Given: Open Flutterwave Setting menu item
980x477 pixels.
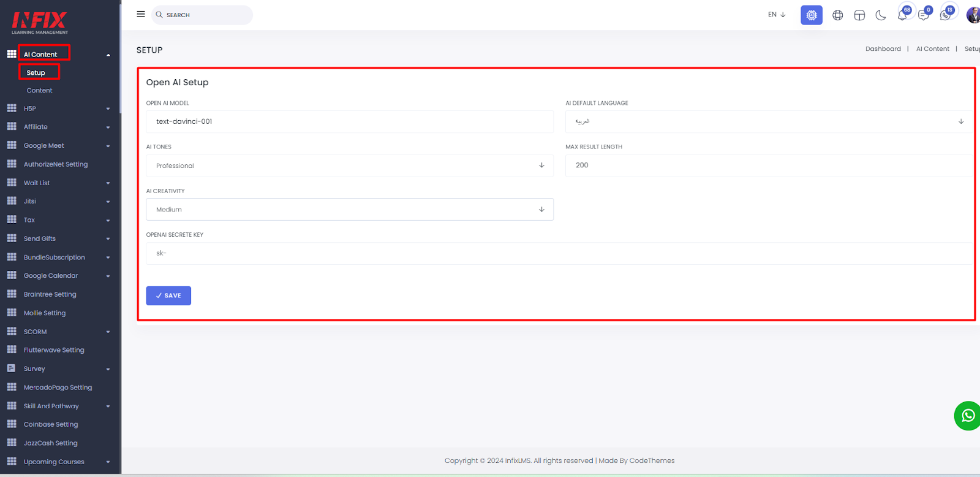Looking at the screenshot, I should pyautogui.click(x=54, y=350).
